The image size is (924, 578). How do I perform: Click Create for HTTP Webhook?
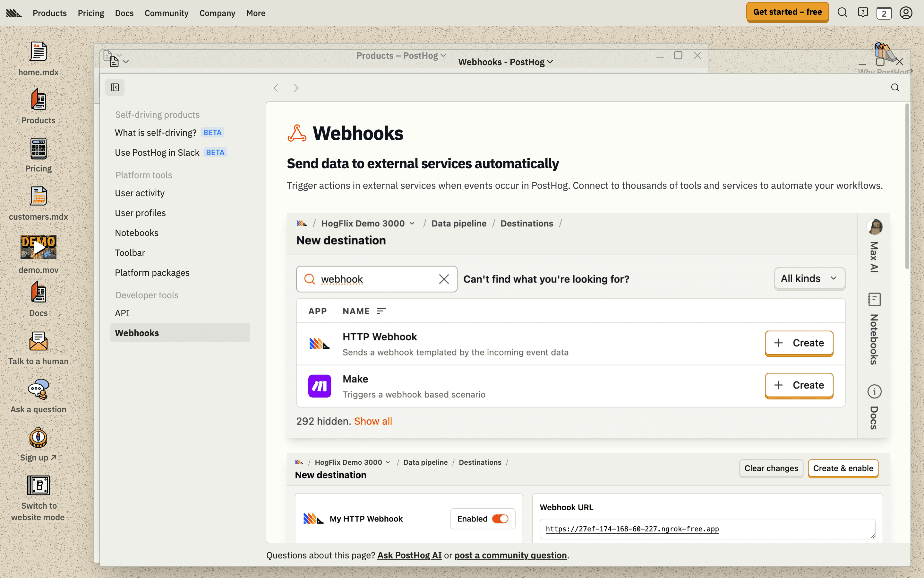pyautogui.click(x=799, y=343)
